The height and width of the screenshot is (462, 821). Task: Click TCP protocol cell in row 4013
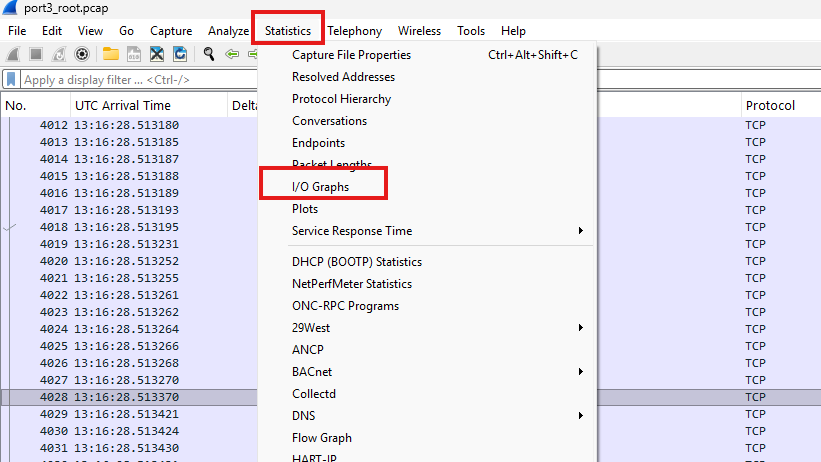coord(756,142)
